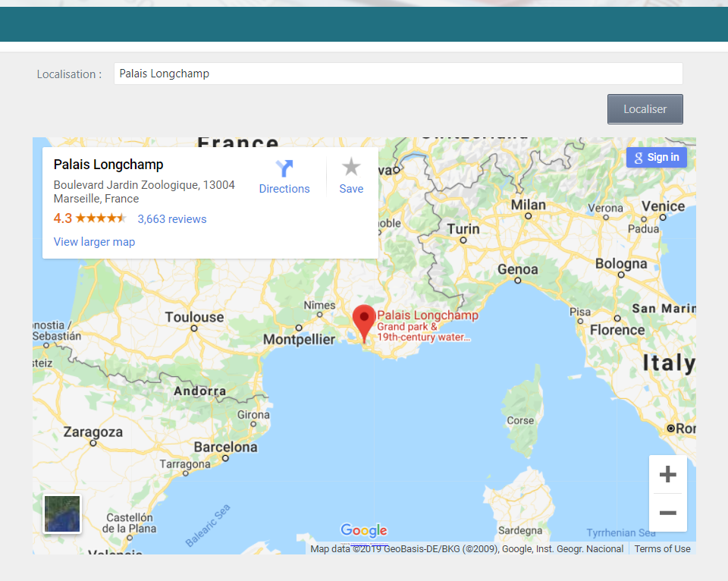
Task: Click the Genoa city label
Action: point(518,270)
